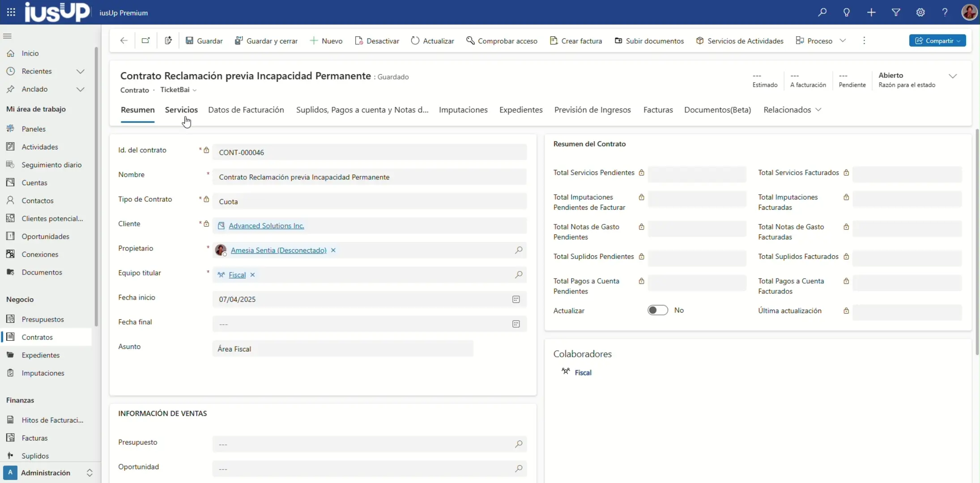Toggle the Actualizar switch
Screen dimensions: 980x483
tap(657, 310)
